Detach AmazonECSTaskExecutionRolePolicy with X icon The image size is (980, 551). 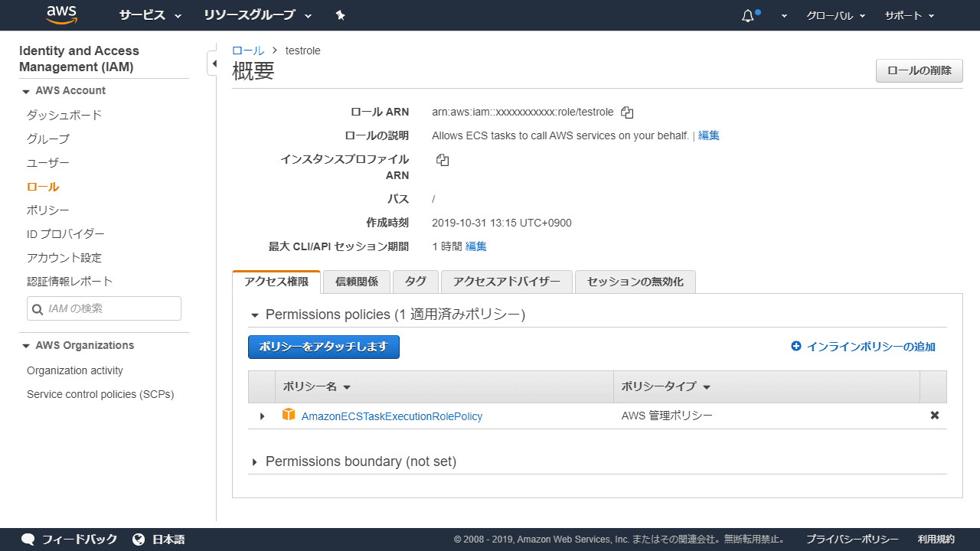click(x=934, y=416)
